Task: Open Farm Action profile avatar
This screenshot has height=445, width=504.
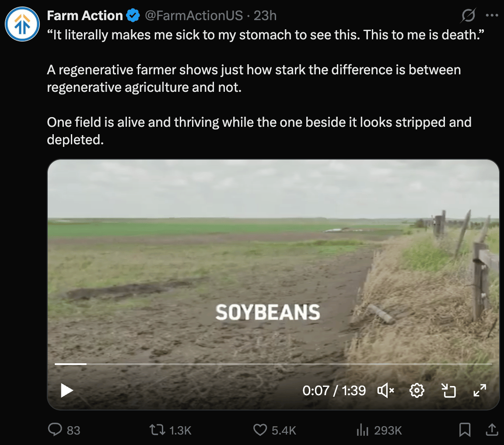Action: point(22,24)
